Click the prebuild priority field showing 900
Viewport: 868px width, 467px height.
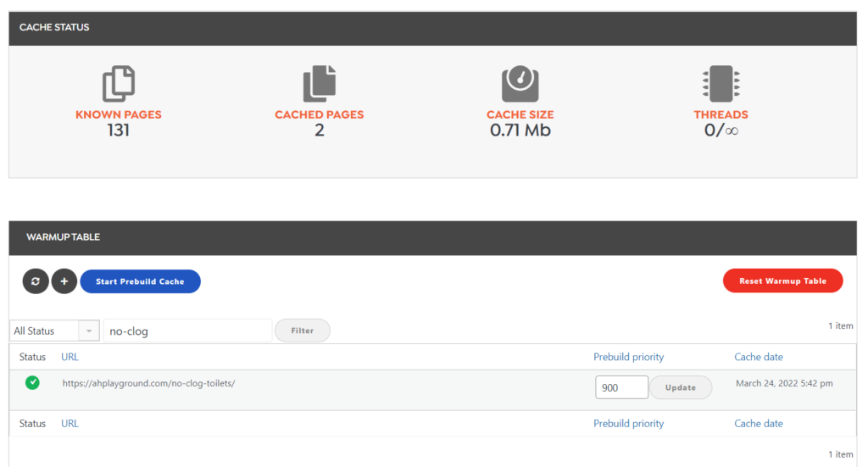point(621,387)
